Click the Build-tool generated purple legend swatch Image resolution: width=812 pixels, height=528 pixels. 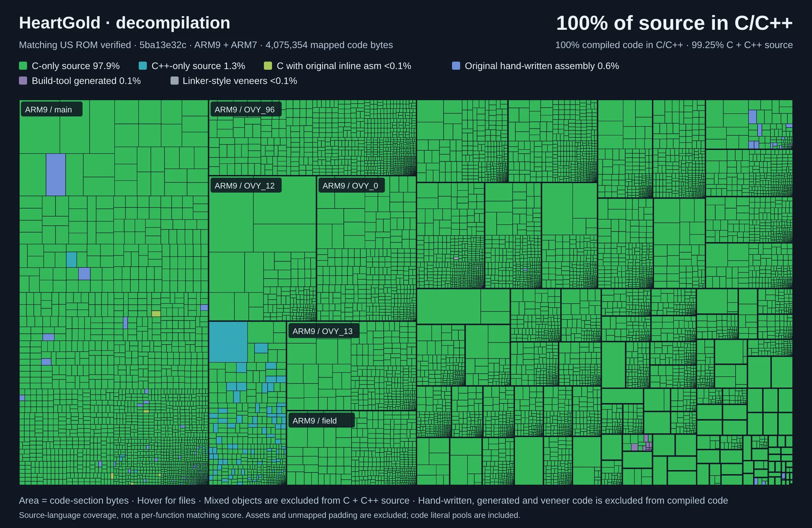pos(23,81)
